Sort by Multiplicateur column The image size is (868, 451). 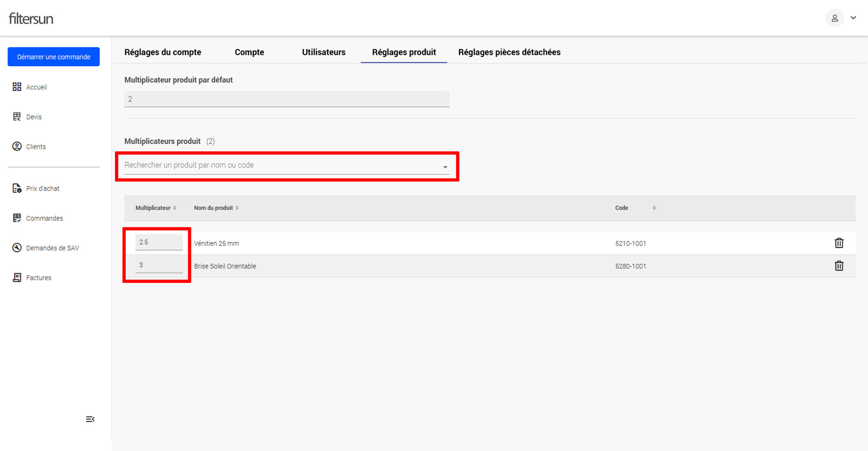tap(175, 208)
